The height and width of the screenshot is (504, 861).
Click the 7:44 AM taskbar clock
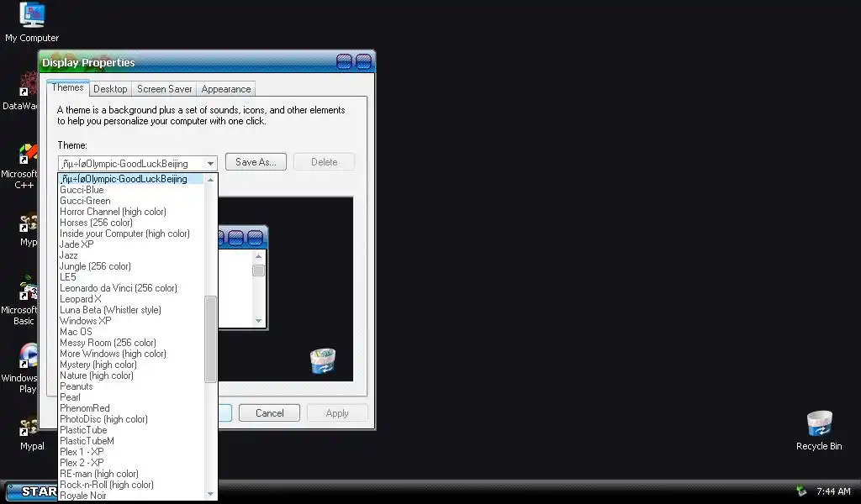pyautogui.click(x=833, y=491)
